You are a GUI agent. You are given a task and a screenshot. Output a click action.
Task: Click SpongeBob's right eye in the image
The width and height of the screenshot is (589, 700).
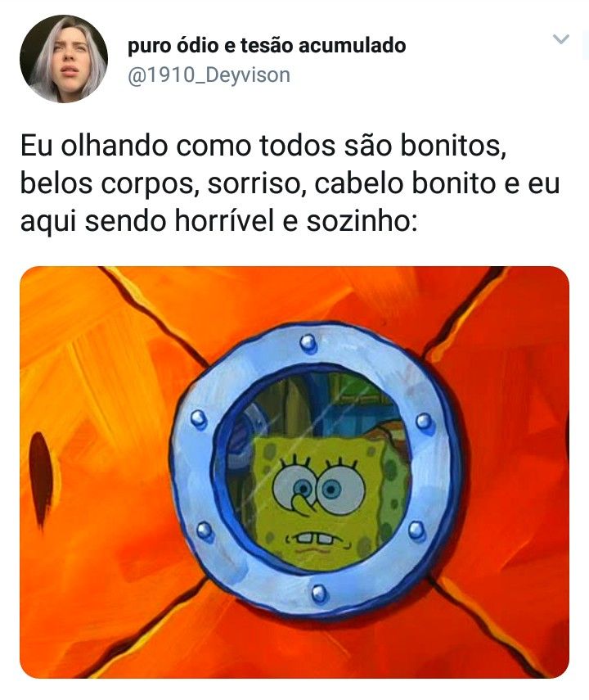(340, 490)
